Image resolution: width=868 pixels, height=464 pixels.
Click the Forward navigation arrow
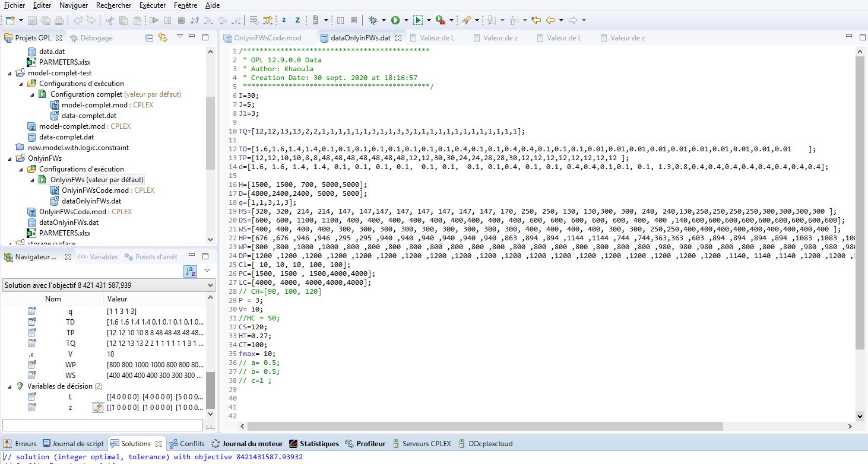(x=573, y=20)
